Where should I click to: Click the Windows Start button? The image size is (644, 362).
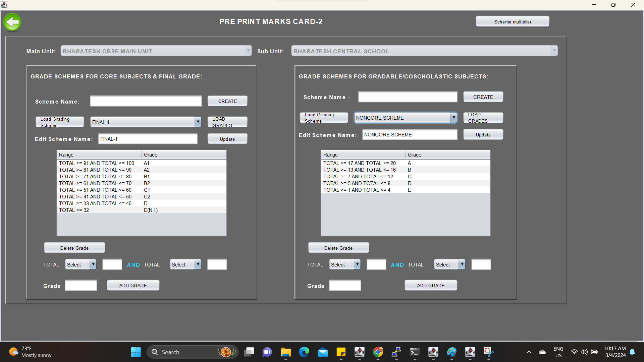136,352
